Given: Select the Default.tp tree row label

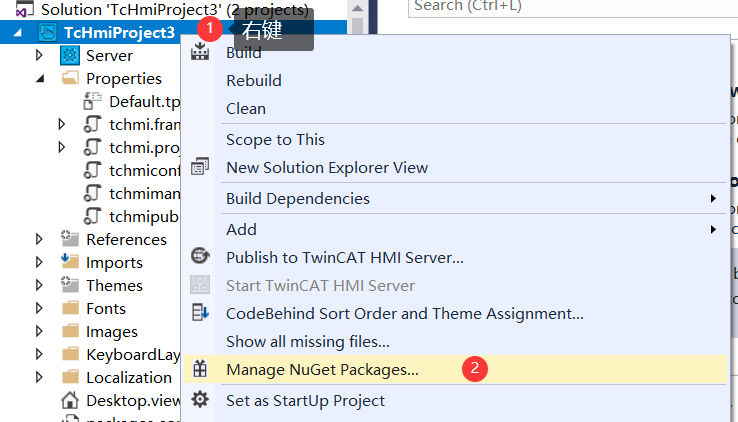Looking at the screenshot, I should tap(144, 102).
